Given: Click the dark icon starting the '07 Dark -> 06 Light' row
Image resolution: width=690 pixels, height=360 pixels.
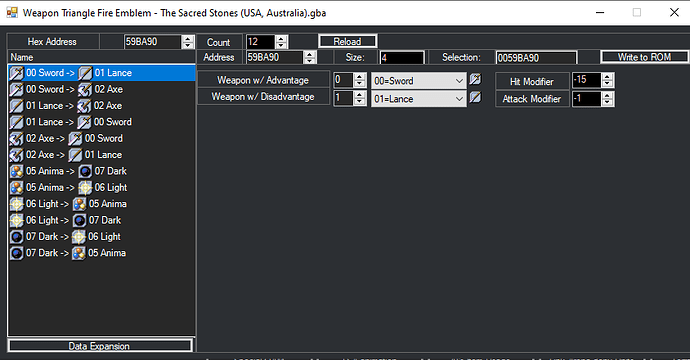Looking at the screenshot, I should tap(16, 237).
